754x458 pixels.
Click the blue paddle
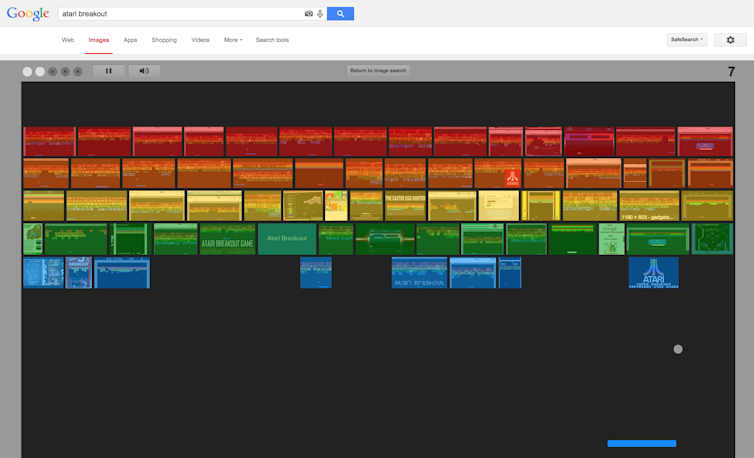coord(641,444)
